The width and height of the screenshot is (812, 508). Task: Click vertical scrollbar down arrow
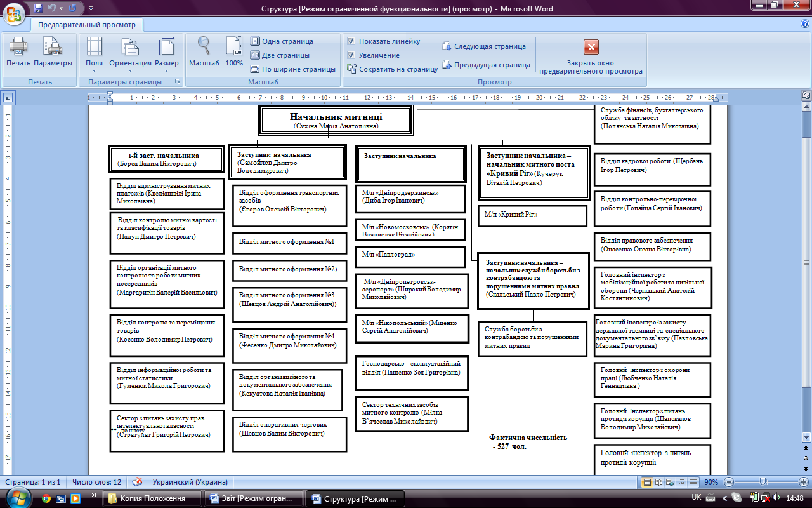tap(806, 438)
